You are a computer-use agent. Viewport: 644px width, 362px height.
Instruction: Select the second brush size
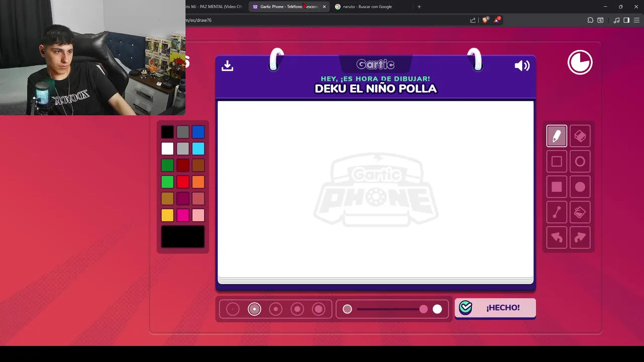(255, 309)
